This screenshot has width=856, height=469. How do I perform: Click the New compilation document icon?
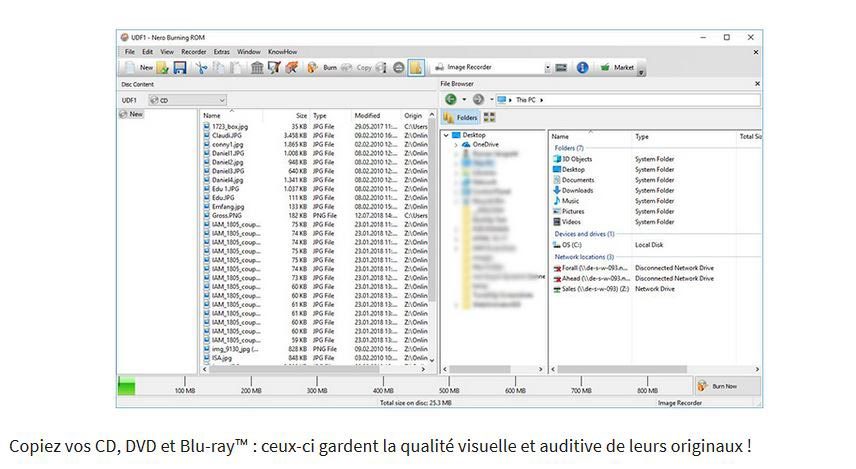click(x=130, y=68)
